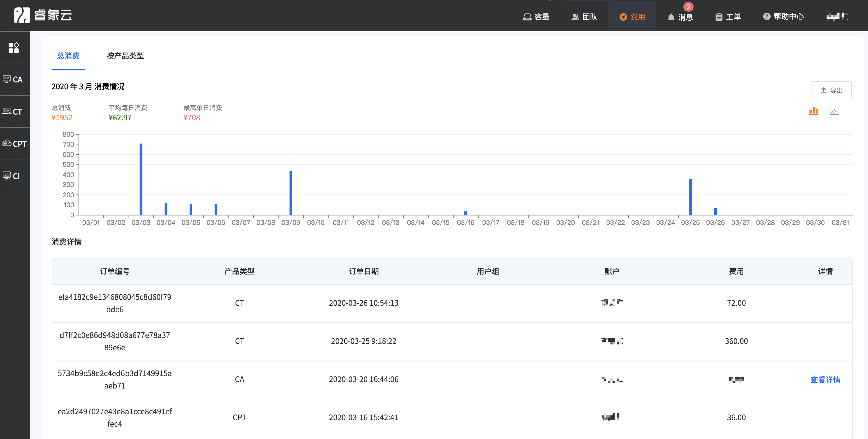This screenshot has height=439, width=868.
Task: Open the CT section in sidebar
Action: point(14,111)
